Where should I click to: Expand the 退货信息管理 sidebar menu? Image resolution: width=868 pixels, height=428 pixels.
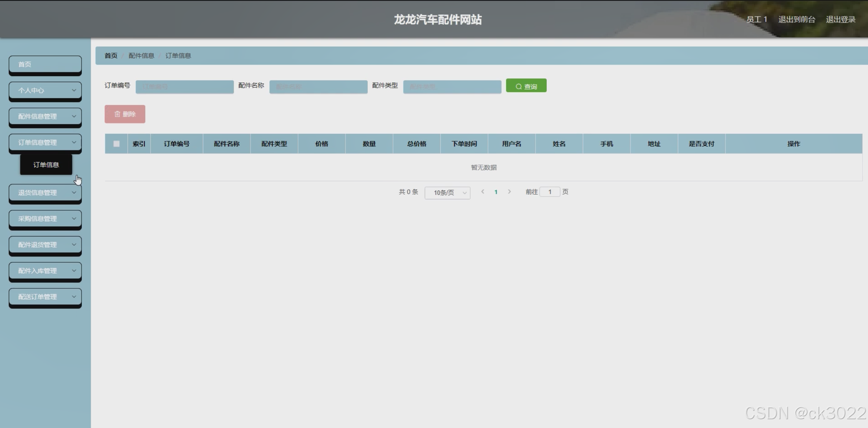click(x=45, y=193)
